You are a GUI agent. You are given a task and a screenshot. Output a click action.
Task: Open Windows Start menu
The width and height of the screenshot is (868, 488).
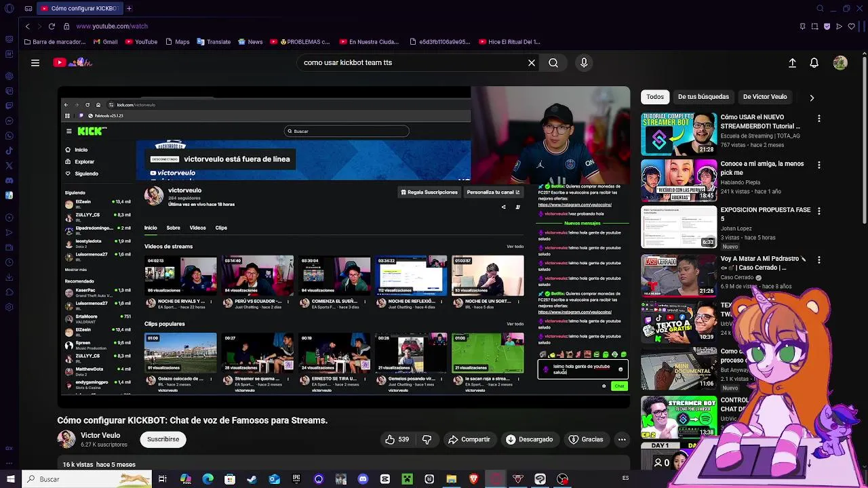[10, 479]
